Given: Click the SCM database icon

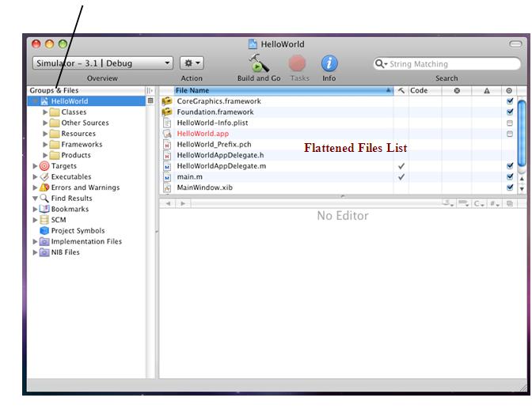Looking at the screenshot, I should pos(44,220).
